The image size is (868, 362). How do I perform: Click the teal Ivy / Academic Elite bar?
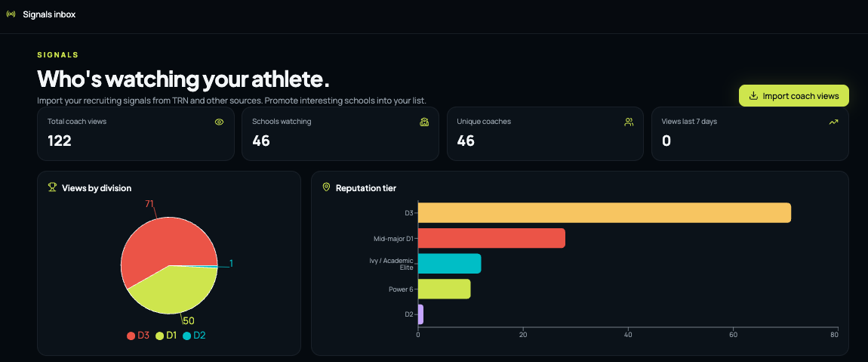(x=450, y=263)
